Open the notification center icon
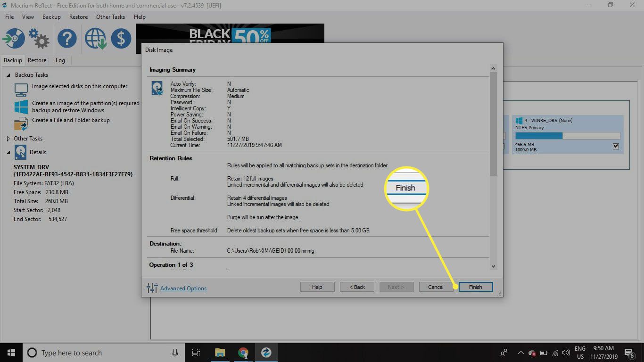 tap(629, 353)
